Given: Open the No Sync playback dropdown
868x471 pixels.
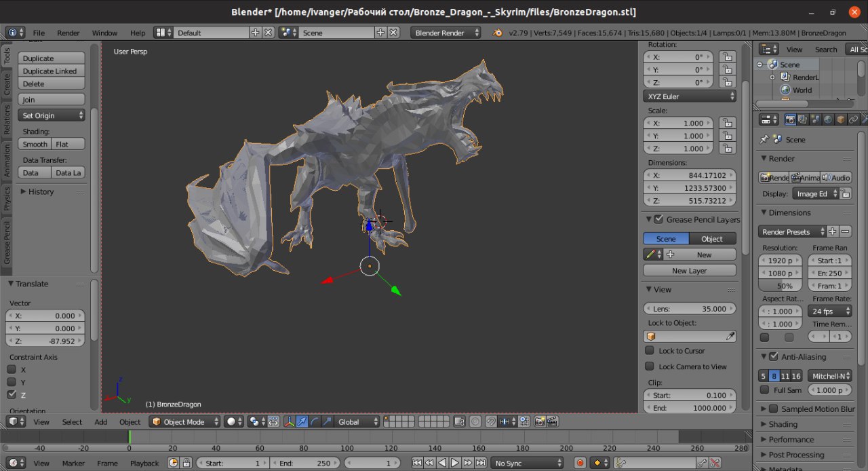Looking at the screenshot, I should [x=527, y=463].
